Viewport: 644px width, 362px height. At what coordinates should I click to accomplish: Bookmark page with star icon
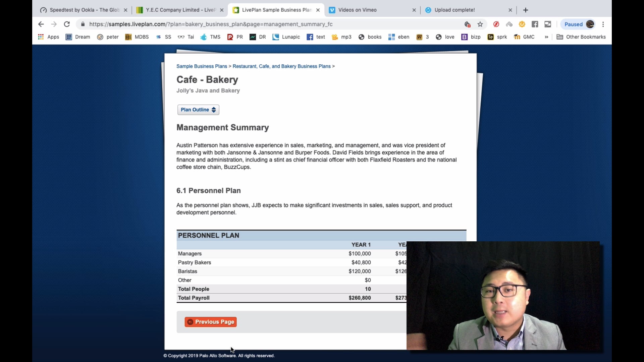(x=480, y=24)
